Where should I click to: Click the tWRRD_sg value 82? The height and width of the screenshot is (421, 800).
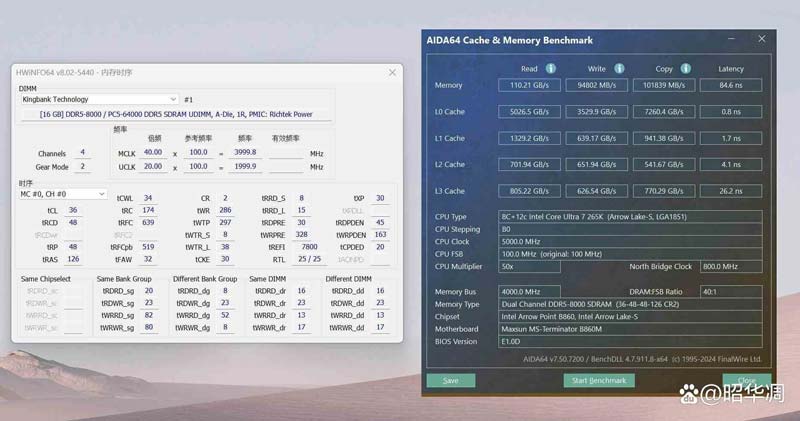148,315
